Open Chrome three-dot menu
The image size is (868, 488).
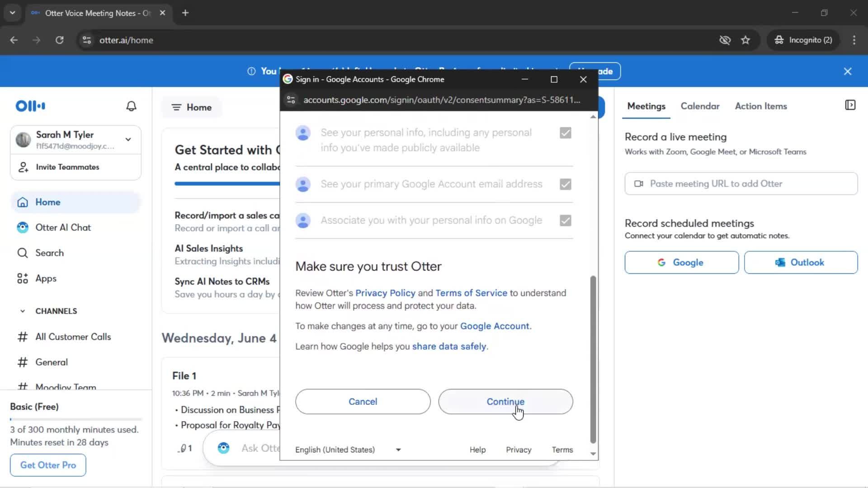pos(854,40)
